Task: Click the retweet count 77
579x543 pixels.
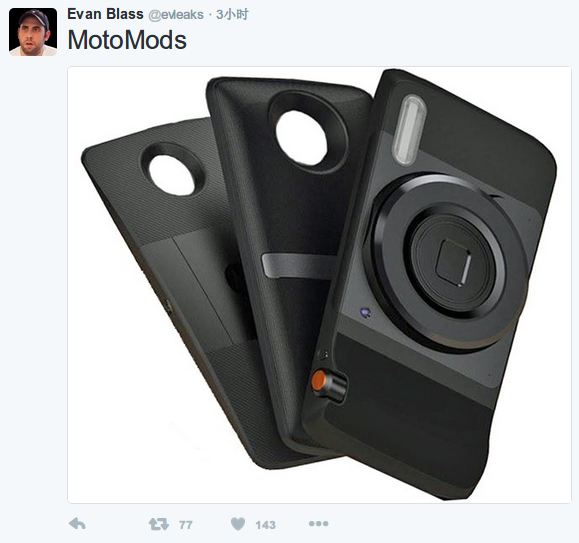Action: (x=186, y=525)
